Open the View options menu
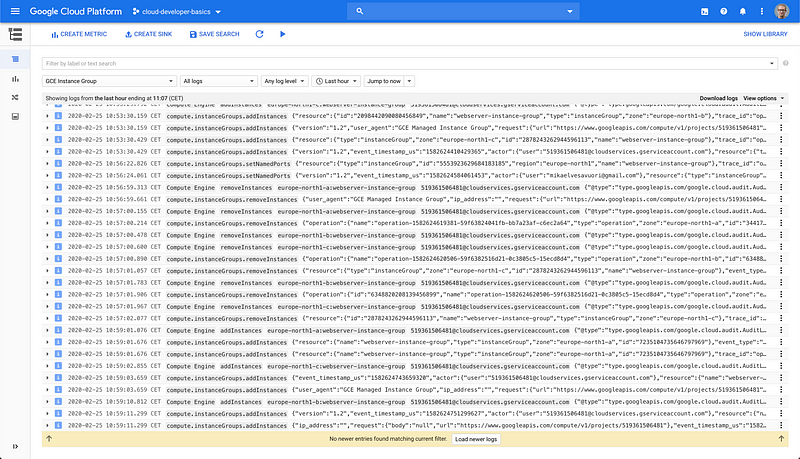The height and width of the screenshot is (459, 800). pyautogui.click(x=764, y=98)
